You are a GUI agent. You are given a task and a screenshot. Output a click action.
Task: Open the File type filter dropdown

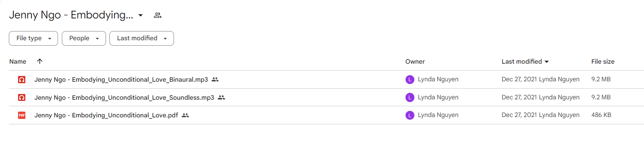pos(33,38)
